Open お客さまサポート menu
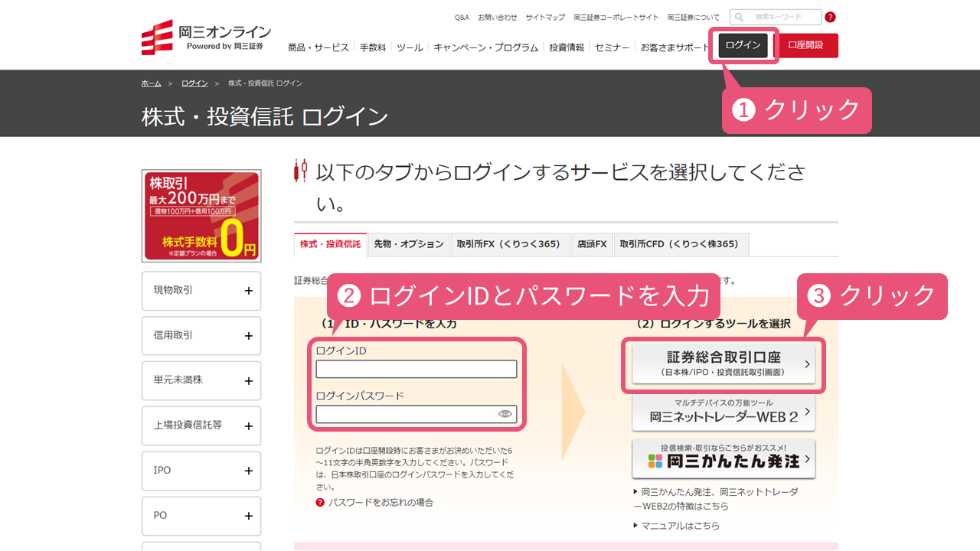The width and height of the screenshot is (980, 551). point(675,47)
